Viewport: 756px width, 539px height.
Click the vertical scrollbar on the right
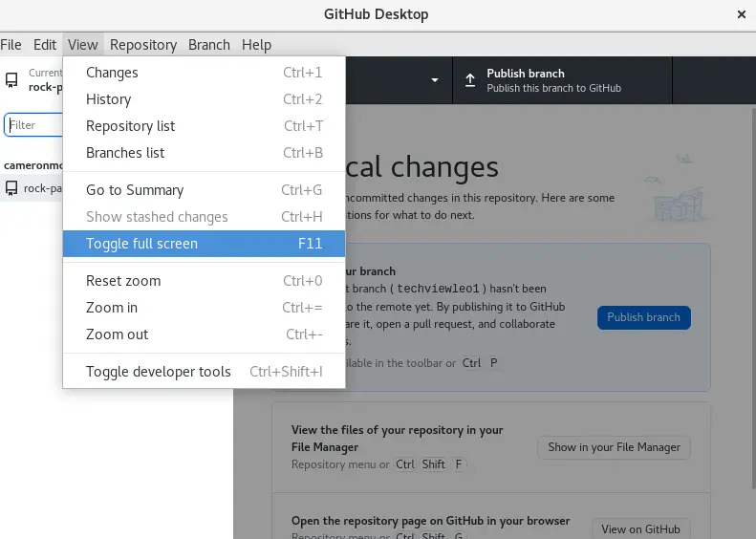(x=753, y=298)
